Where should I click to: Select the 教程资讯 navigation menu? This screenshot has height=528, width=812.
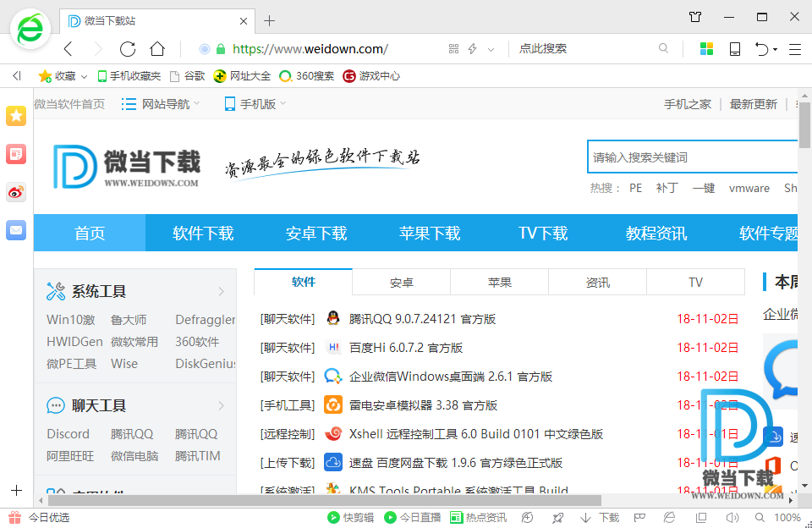(x=656, y=234)
